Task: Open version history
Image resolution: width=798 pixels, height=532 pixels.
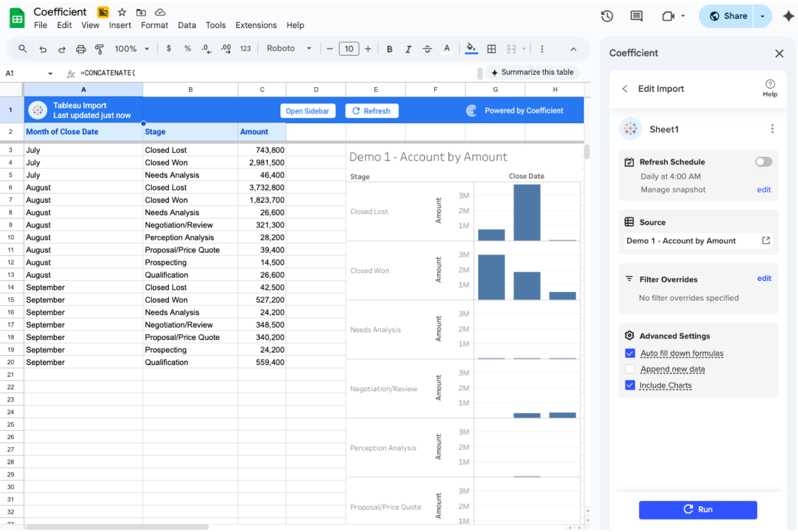Action: [607, 16]
